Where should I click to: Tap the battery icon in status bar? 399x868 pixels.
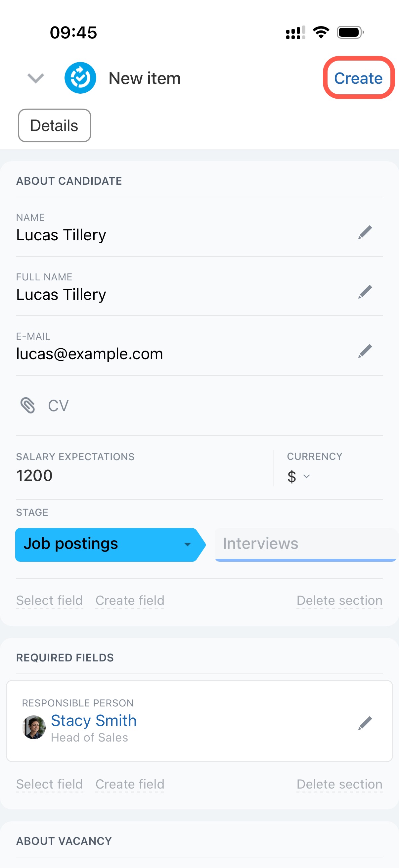[x=350, y=33]
